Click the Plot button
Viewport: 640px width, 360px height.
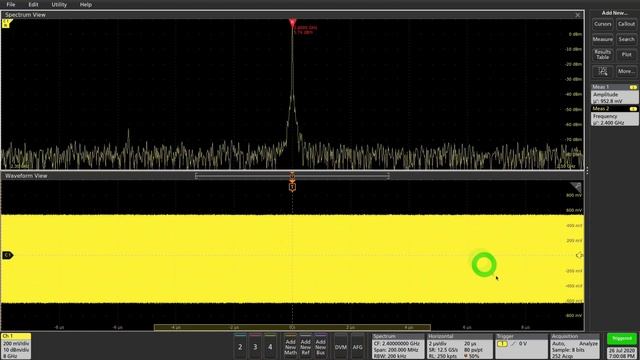626,55
